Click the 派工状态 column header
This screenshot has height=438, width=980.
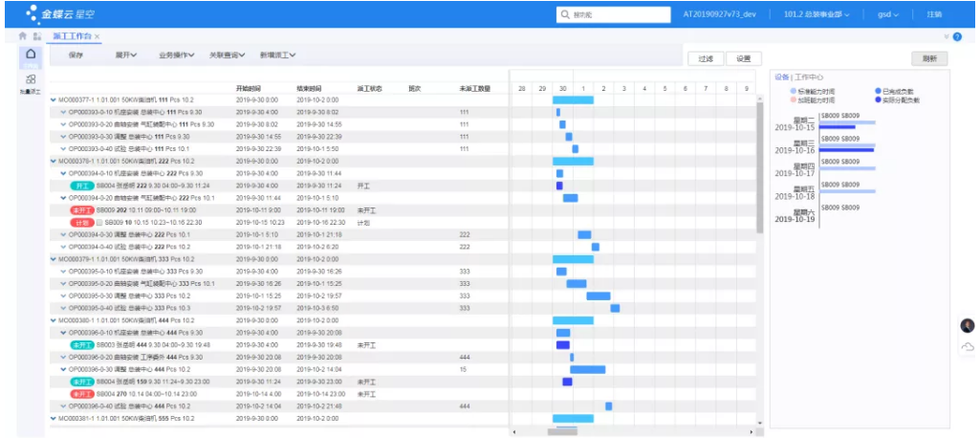[369, 89]
